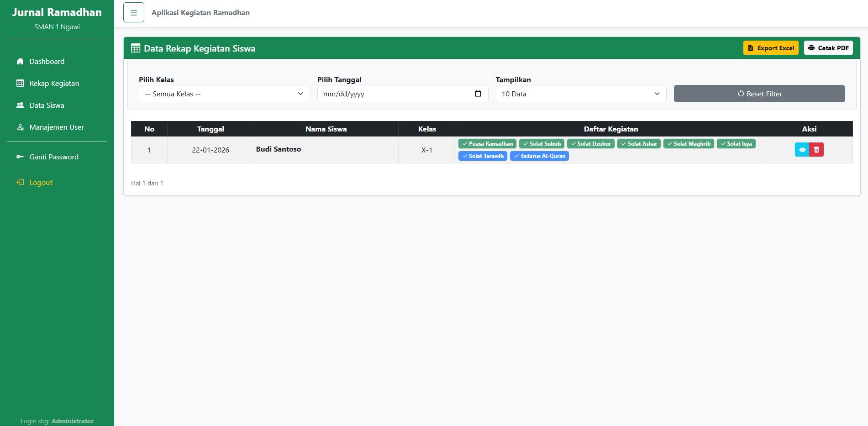Expand the Tampilkan 10 Data dropdown
This screenshot has height=426, width=868.
point(580,94)
